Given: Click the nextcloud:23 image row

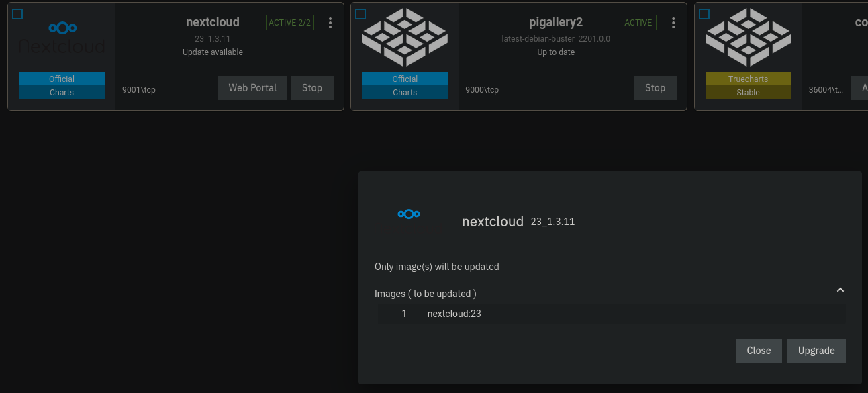Looking at the screenshot, I should tap(612, 314).
